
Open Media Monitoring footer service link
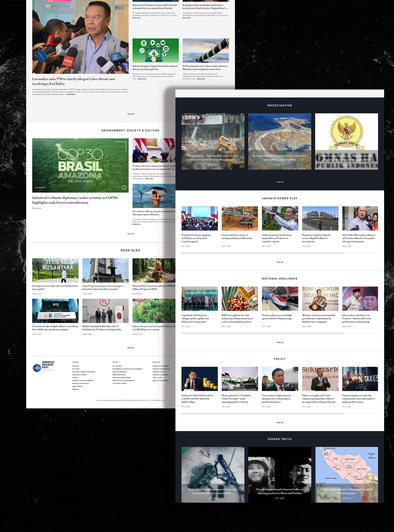[x=119, y=375]
